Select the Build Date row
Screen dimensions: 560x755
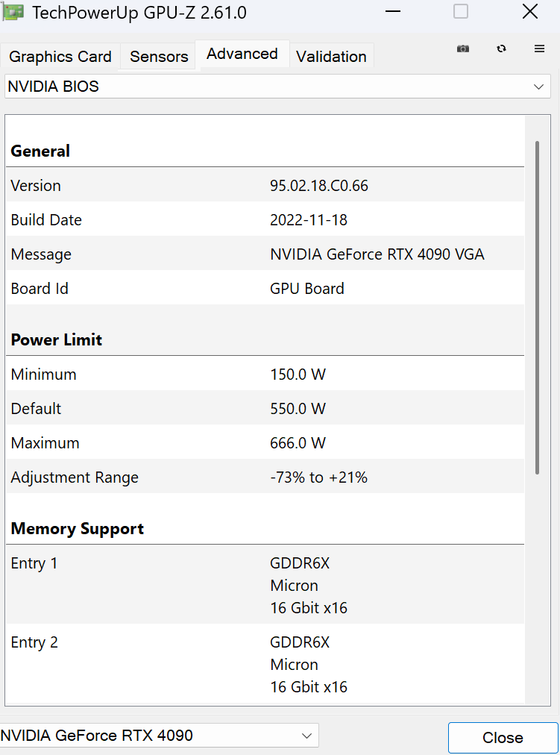coord(265,220)
